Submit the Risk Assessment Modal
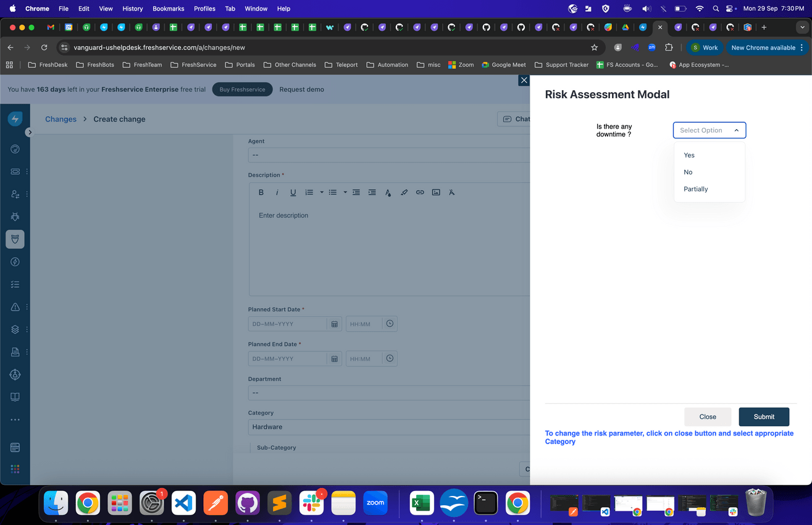The width and height of the screenshot is (812, 525). 764,417
